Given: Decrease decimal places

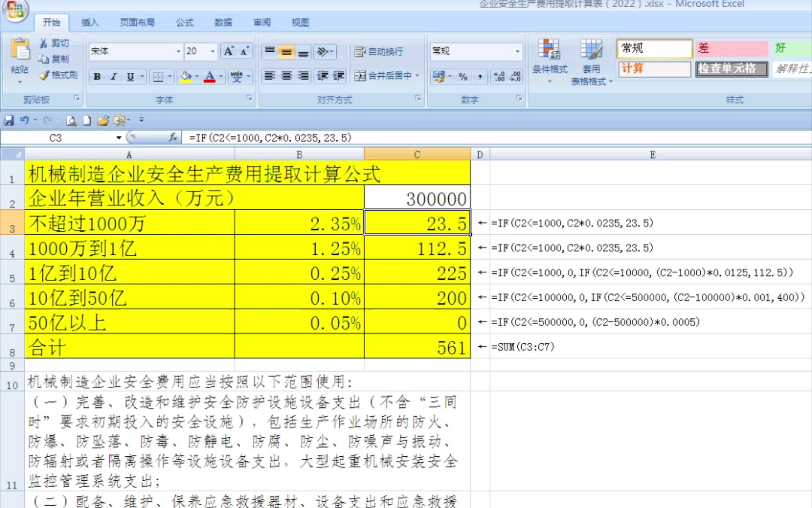Looking at the screenshot, I should (x=515, y=76).
